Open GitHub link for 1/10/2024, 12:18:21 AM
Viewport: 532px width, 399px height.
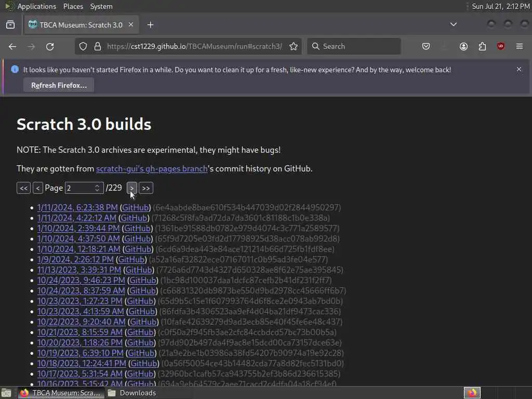click(x=138, y=249)
